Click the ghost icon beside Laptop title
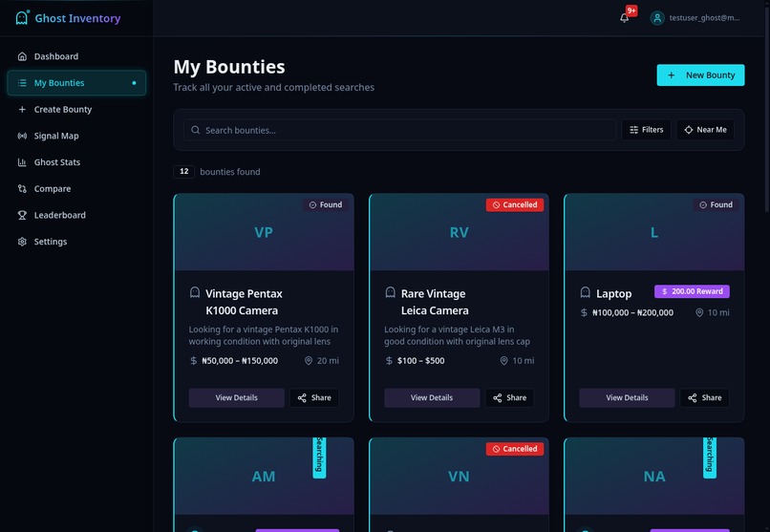Image resolution: width=770 pixels, height=532 pixels. click(586, 293)
